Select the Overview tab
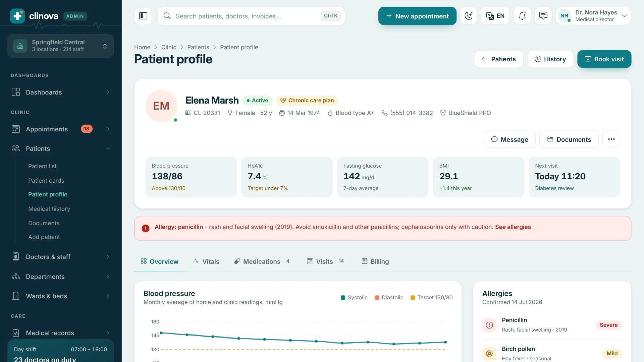The image size is (644, 362). click(x=160, y=261)
